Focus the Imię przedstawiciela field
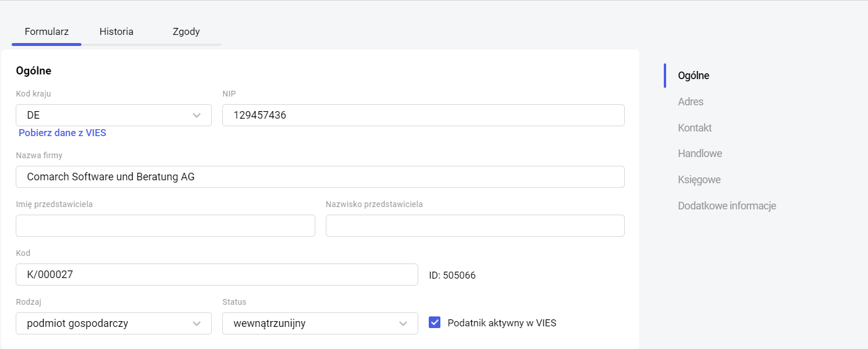The width and height of the screenshot is (868, 349). coord(165,226)
